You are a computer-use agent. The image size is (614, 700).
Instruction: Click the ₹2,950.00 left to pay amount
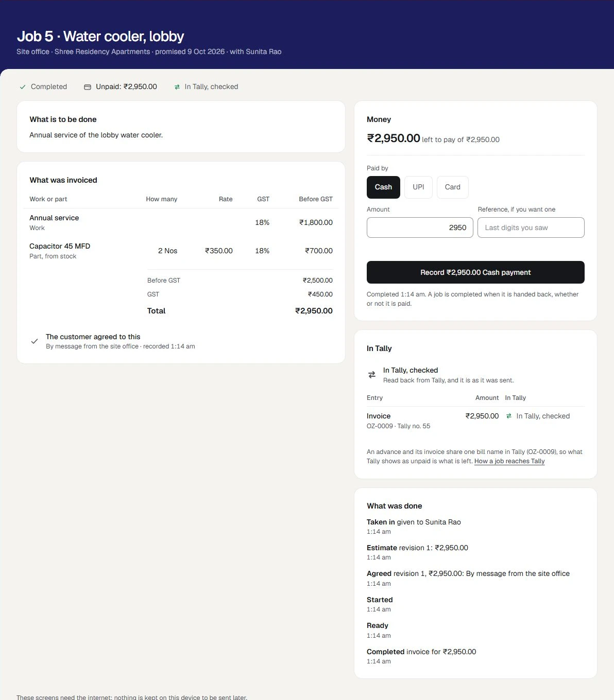click(x=394, y=138)
